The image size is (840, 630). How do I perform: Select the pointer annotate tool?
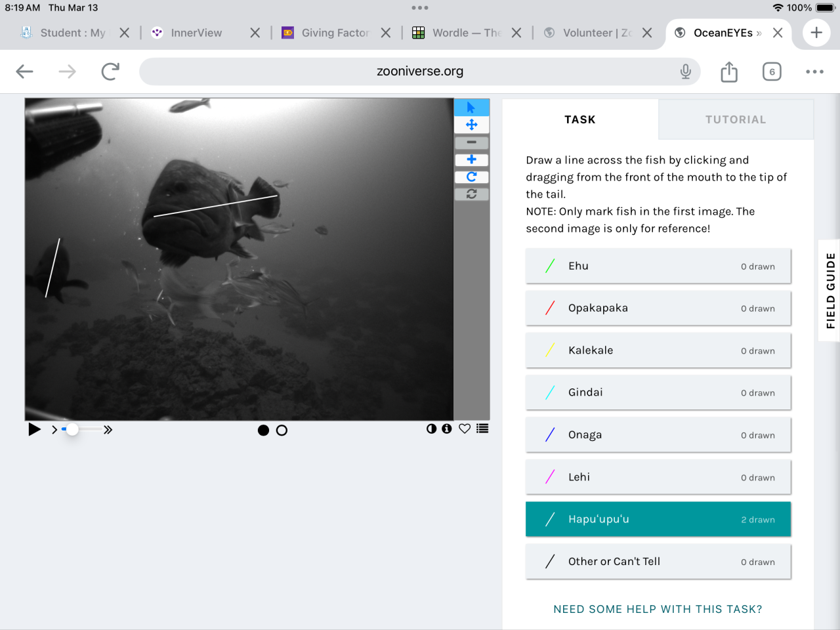click(x=471, y=107)
